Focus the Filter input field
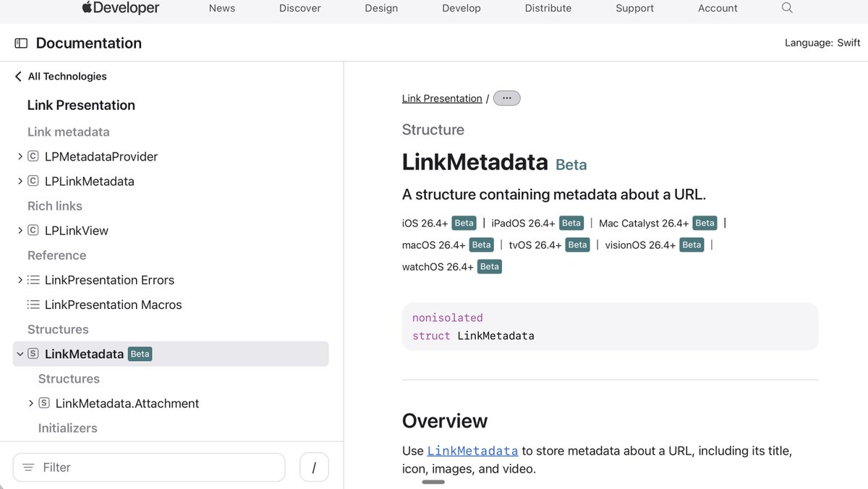Viewport: 868px width, 489px height. coord(149,467)
